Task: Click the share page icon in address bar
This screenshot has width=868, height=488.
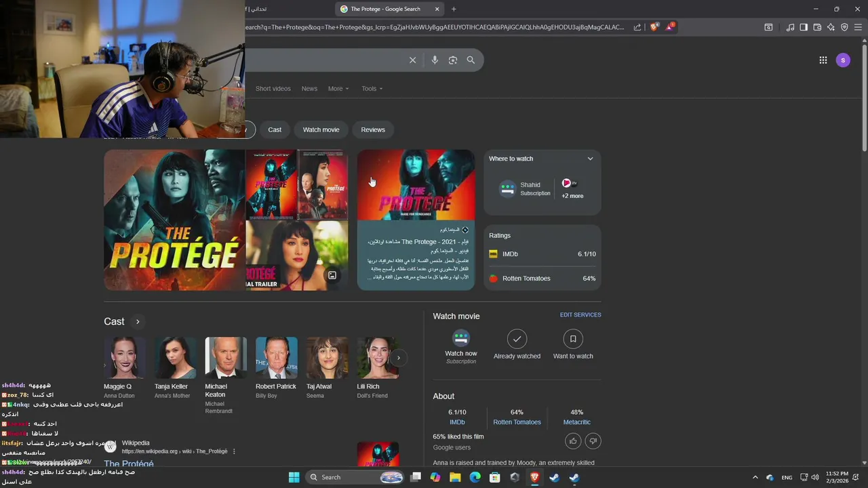Action: pyautogui.click(x=637, y=27)
